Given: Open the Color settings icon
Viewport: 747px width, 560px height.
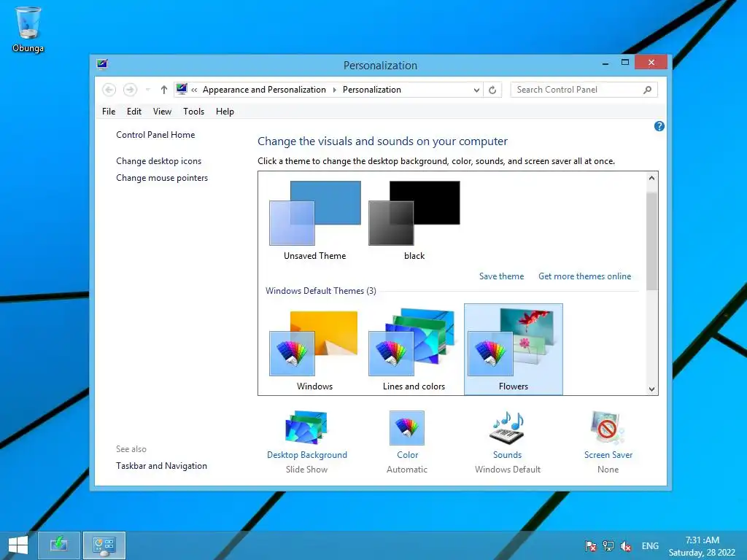Looking at the screenshot, I should pyautogui.click(x=407, y=427).
